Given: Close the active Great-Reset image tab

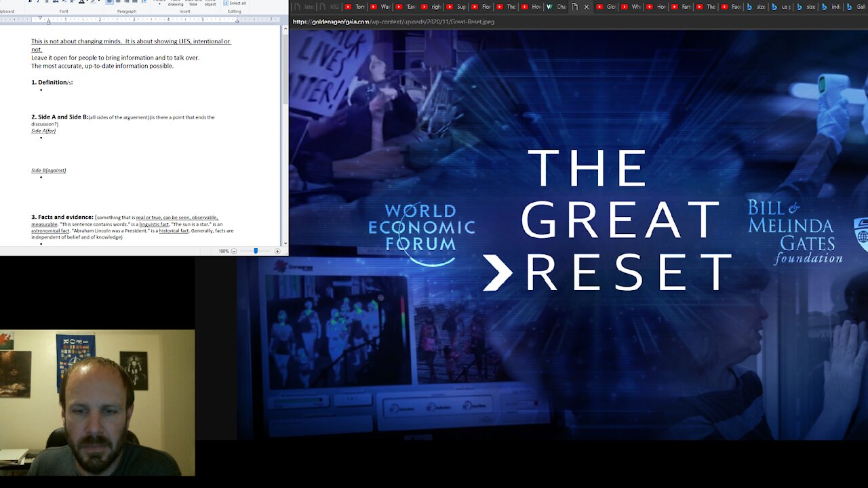Looking at the screenshot, I should [x=587, y=7].
